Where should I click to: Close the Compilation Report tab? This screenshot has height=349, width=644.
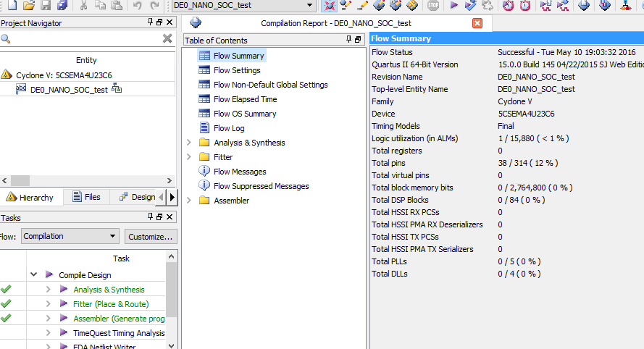(477, 23)
